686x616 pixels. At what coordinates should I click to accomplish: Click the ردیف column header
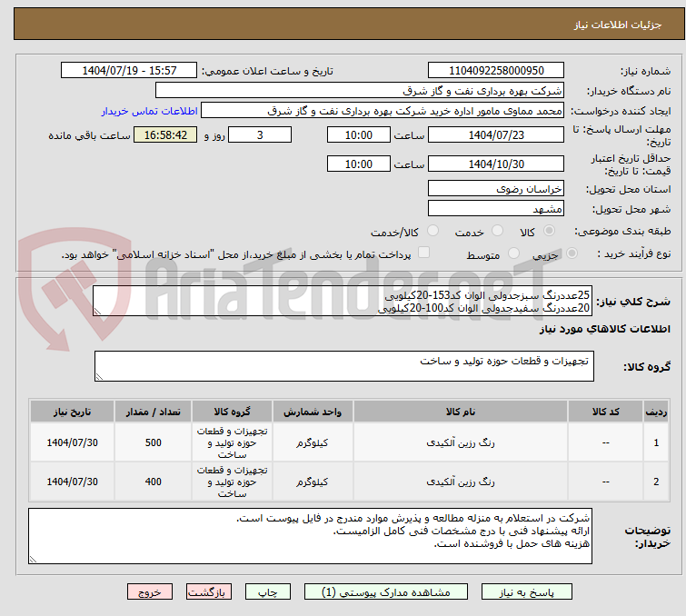click(x=656, y=412)
